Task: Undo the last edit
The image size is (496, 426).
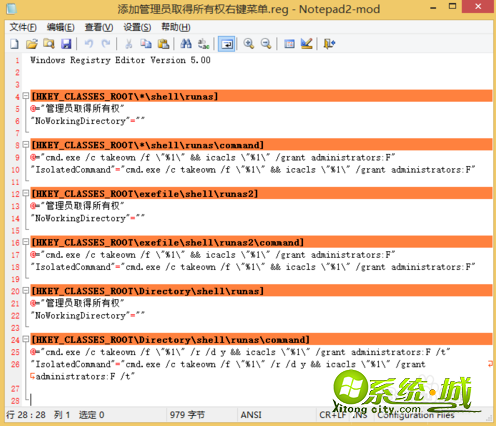Action: (89, 44)
